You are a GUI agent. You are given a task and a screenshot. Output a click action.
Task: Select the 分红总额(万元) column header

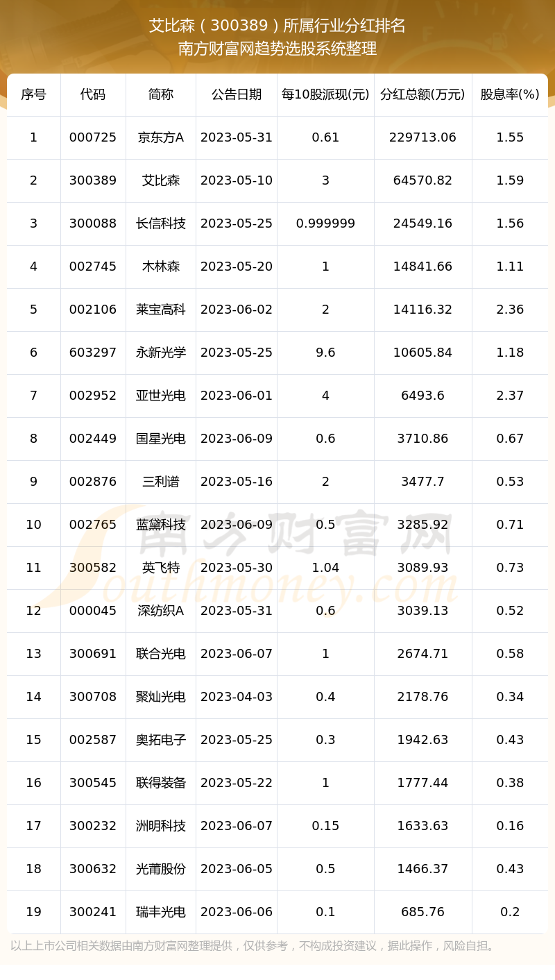[x=422, y=94]
